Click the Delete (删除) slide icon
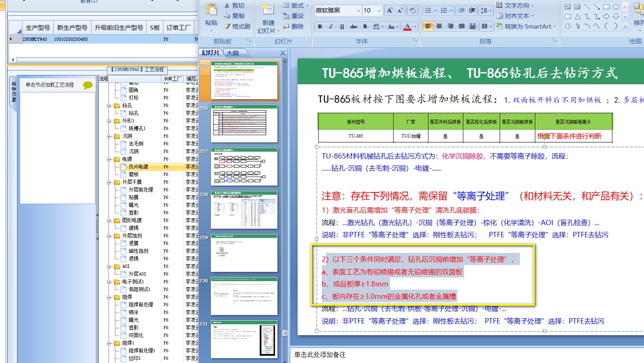This screenshot has height=363, width=644. 286,26
